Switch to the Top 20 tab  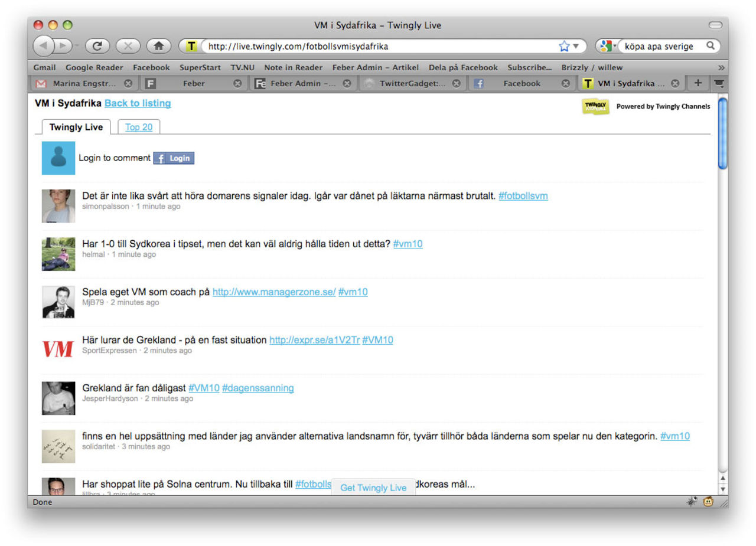(x=139, y=127)
